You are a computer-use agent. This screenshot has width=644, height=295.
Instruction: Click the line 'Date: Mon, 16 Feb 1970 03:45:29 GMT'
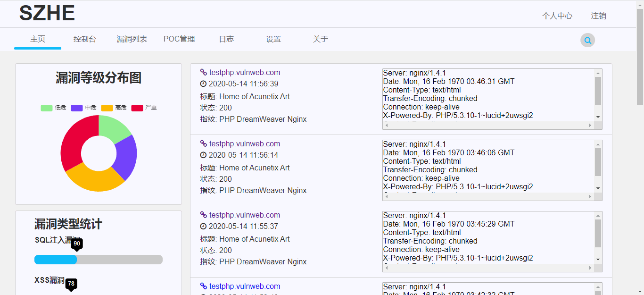pos(449,224)
